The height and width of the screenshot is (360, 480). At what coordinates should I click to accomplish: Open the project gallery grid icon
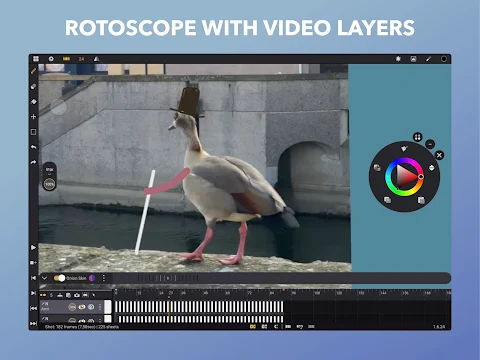pyautogui.click(x=36, y=59)
